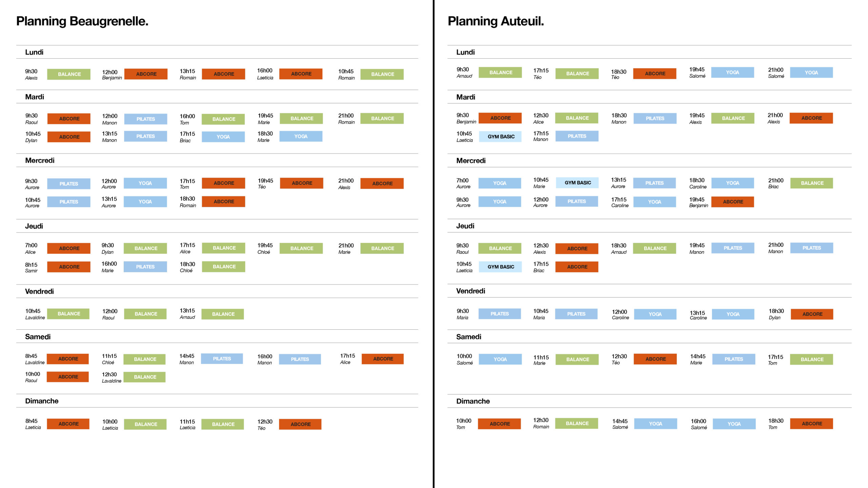Click Beaugrenelle Samedi 12h30 BALANCE with Lavaldine
The width and height of the screenshot is (868, 488).
144,377
